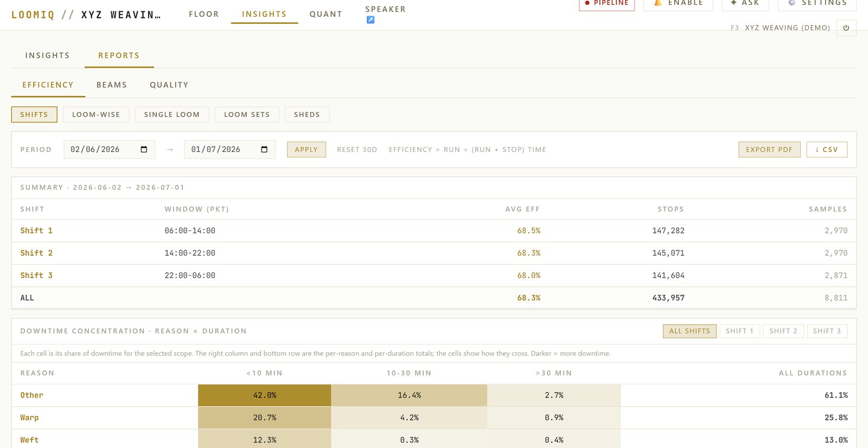Switch to the Beams report tab

(x=112, y=85)
